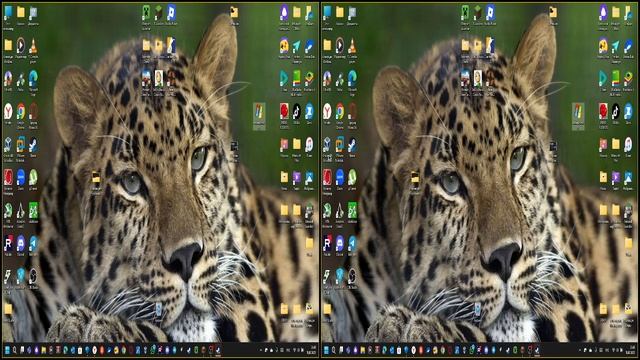Launch Google Chrome on the right desktop

point(340,111)
